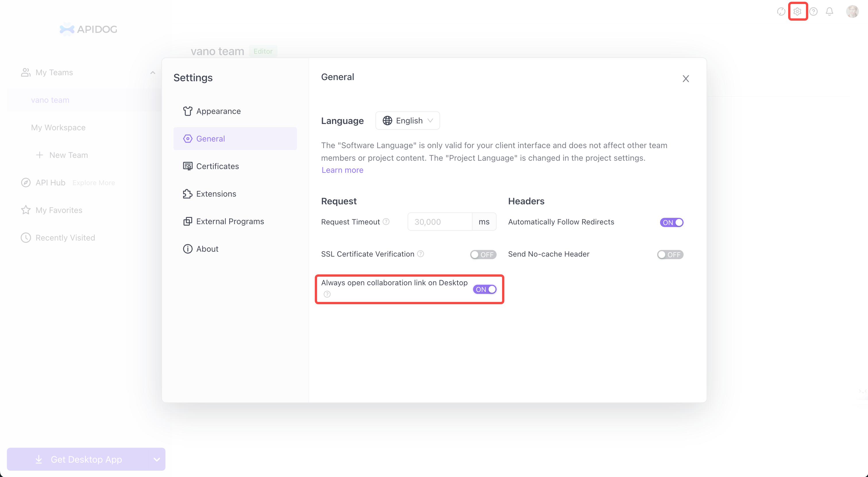Click the Learn more link
This screenshot has width=868, height=477.
coord(342,170)
